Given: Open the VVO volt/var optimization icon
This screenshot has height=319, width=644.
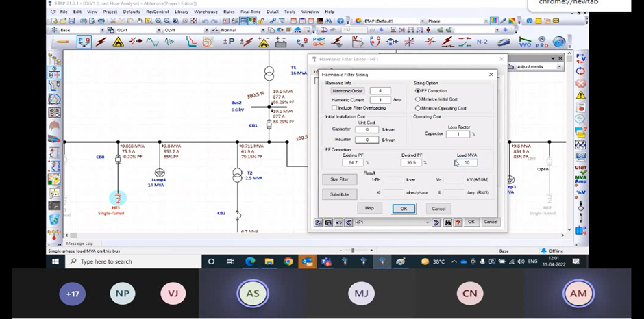Looking at the screenshot, I should click(525, 42).
